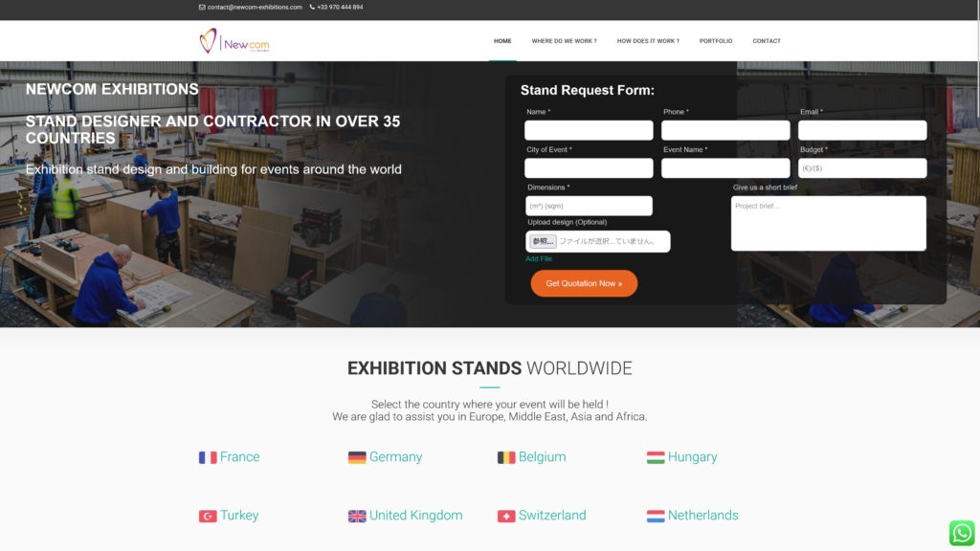
Task: Open the Belgium country link
Action: pyautogui.click(x=542, y=456)
